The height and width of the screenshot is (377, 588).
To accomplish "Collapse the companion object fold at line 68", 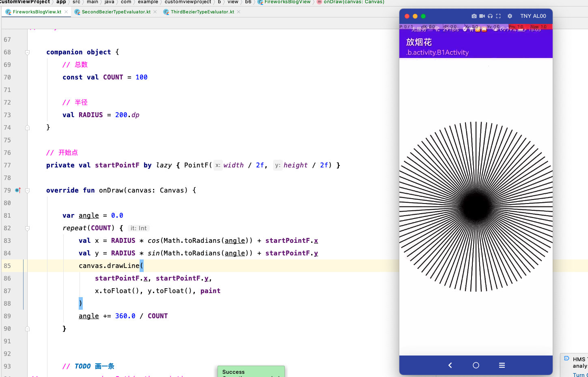I will pos(27,52).
